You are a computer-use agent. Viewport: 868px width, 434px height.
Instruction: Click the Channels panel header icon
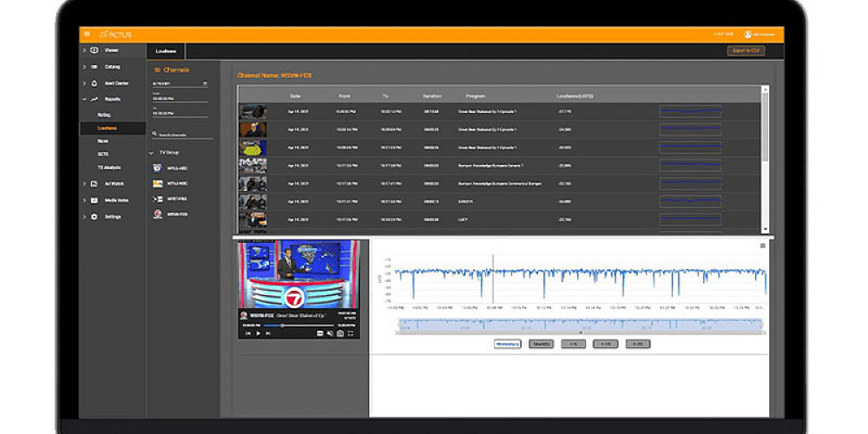(x=157, y=70)
